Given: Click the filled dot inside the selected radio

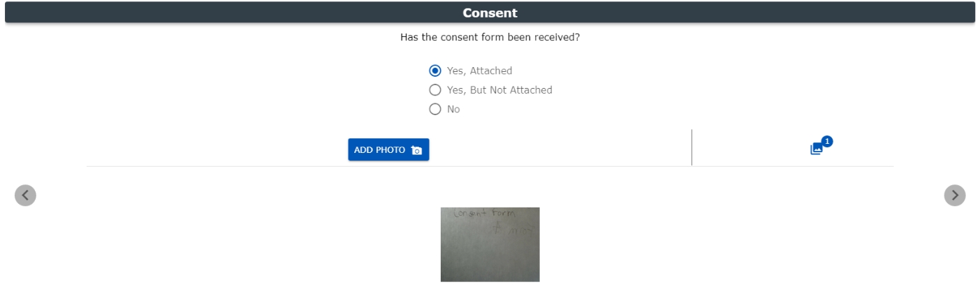Looking at the screenshot, I should 435,71.
